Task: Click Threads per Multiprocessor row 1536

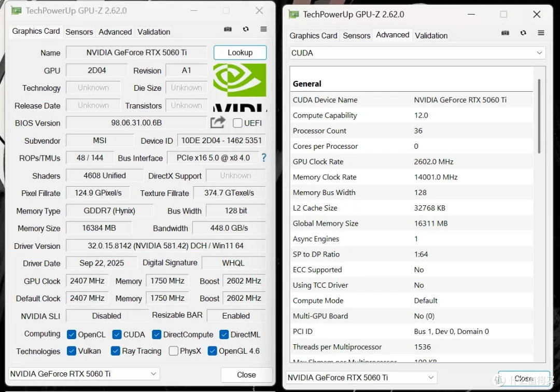Action: coord(411,347)
